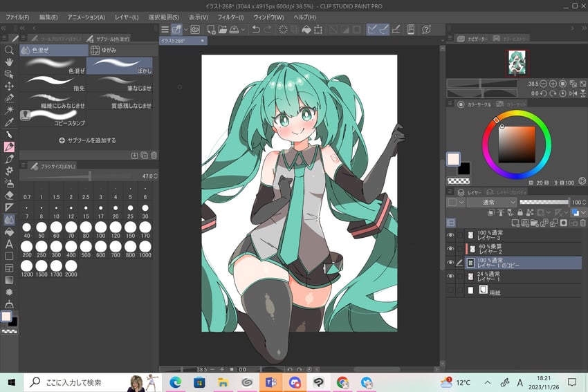588x392 pixels.
Task: Select the コピースタンプ sub tool
Action: click(x=53, y=118)
